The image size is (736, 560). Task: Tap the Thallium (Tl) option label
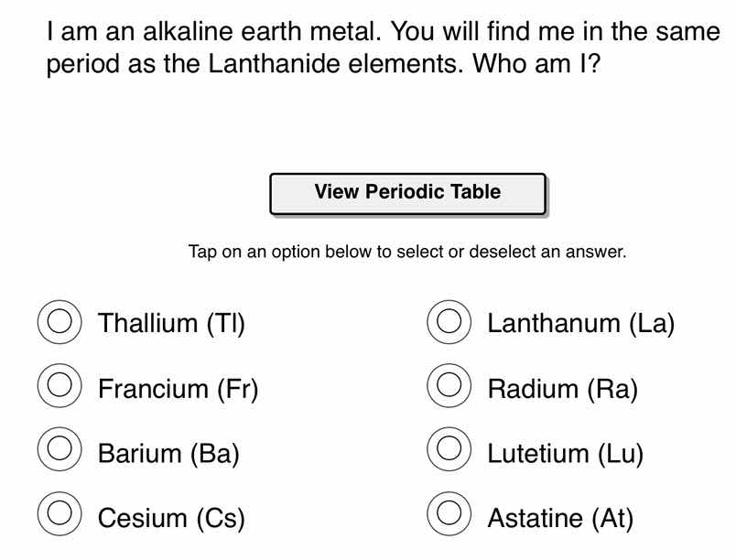(170, 322)
